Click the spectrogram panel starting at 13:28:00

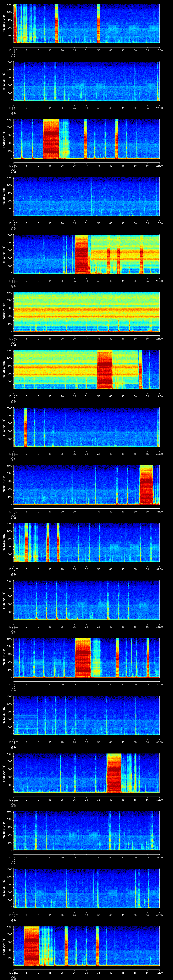tap(86, 370)
